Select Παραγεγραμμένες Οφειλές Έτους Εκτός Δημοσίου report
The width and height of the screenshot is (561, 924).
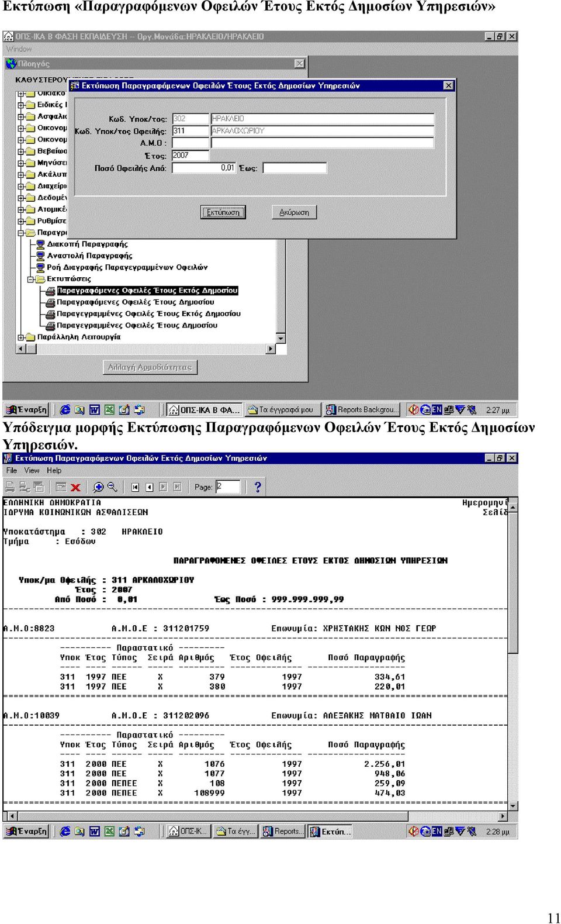pos(148,314)
